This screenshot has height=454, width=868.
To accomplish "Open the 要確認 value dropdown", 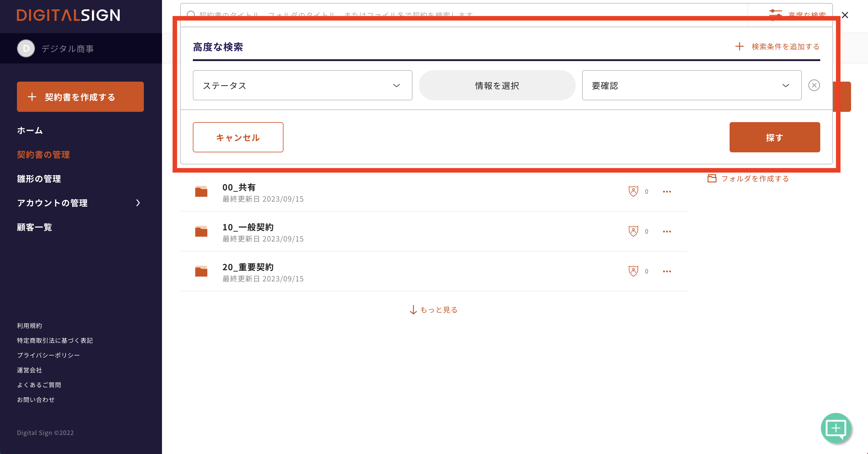I will [691, 85].
